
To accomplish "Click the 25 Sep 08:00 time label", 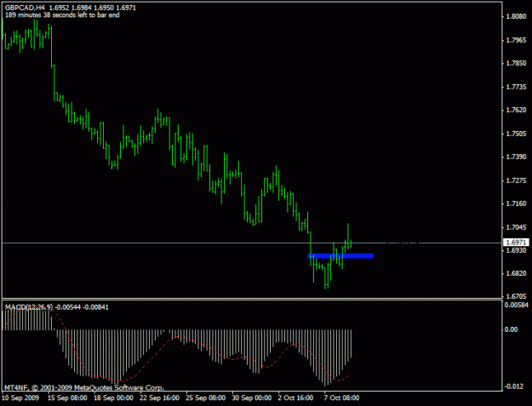I will [206, 397].
